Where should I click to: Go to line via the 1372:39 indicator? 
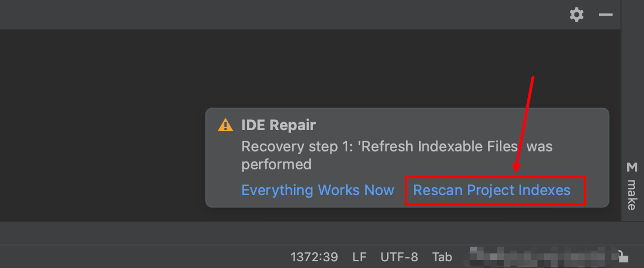point(314,257)
